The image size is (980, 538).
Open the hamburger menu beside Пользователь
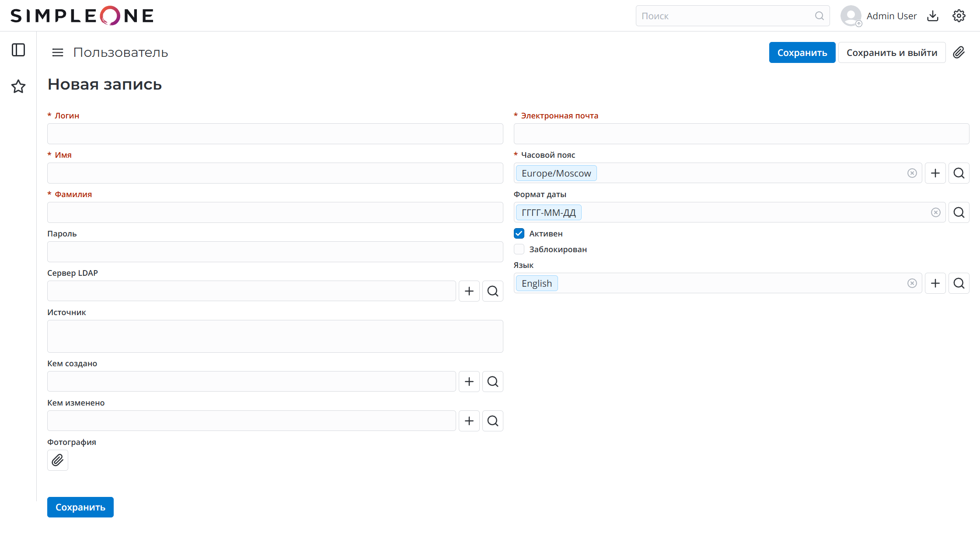[x=58, y=52]
